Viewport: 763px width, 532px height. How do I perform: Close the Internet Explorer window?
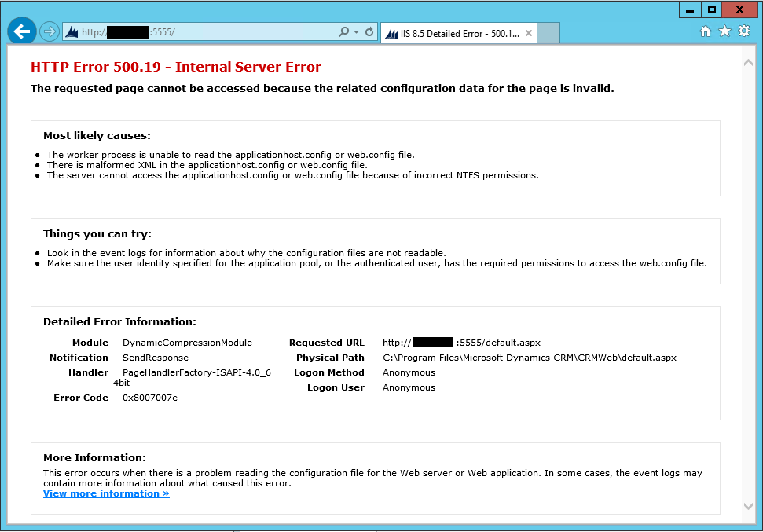point(739,9)
